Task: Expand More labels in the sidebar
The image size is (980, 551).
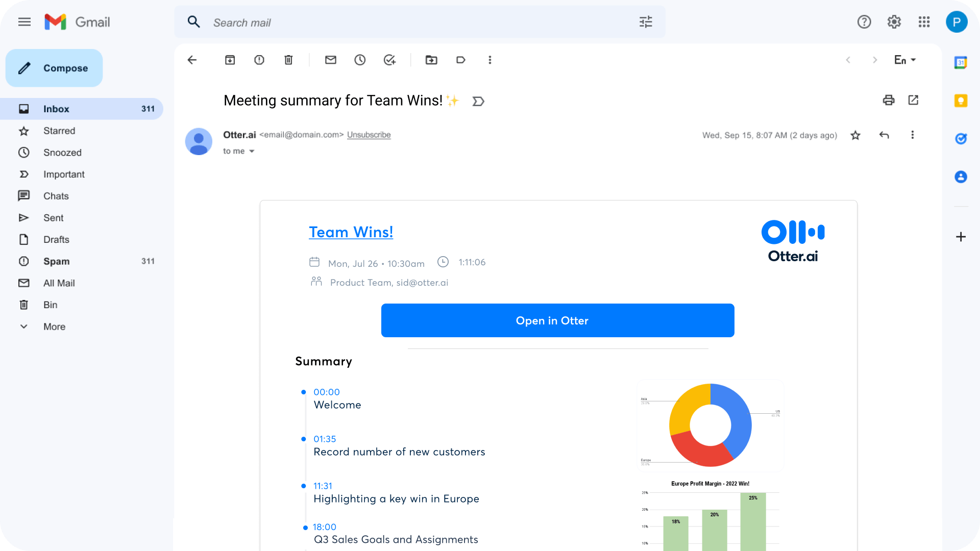Action: (54, 327)
